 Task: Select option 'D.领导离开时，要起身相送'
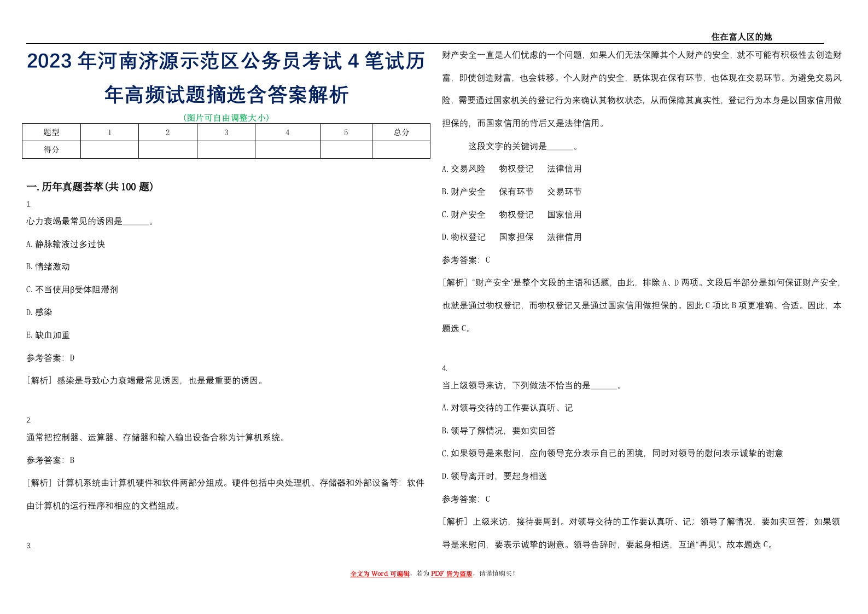pos(494,476)
